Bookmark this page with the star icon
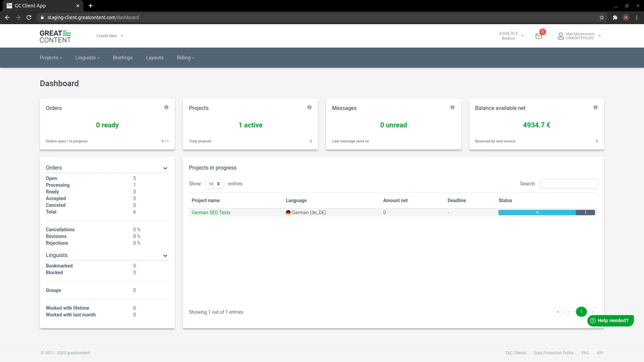The image size is (644, 362). point(602,17)
